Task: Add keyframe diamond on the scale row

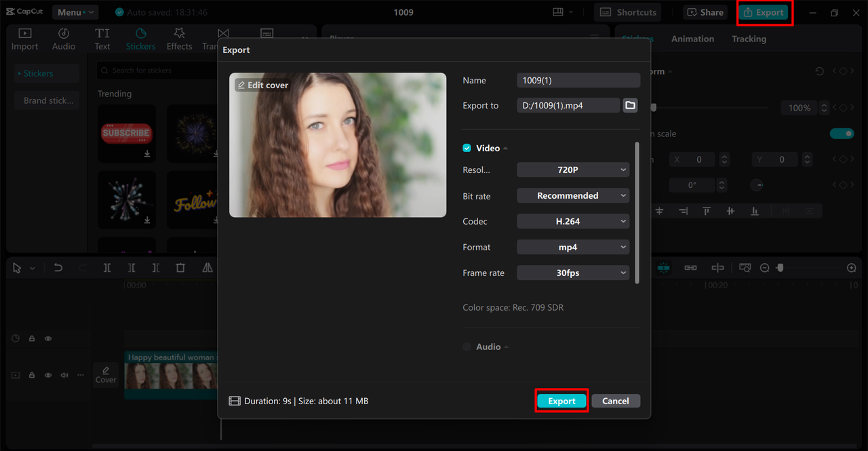Action: (844, 108)
